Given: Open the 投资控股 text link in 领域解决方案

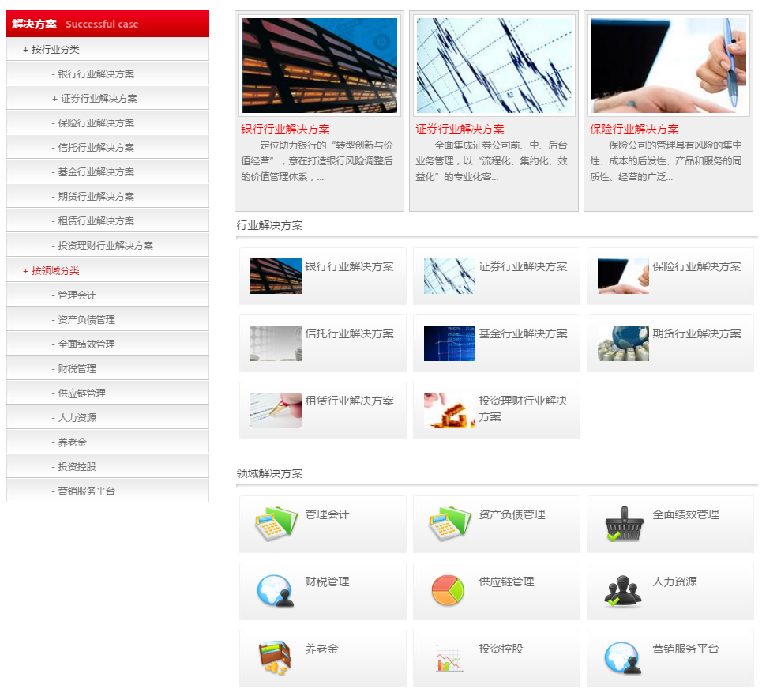Looking at the screenshot, I should point(501,649).
